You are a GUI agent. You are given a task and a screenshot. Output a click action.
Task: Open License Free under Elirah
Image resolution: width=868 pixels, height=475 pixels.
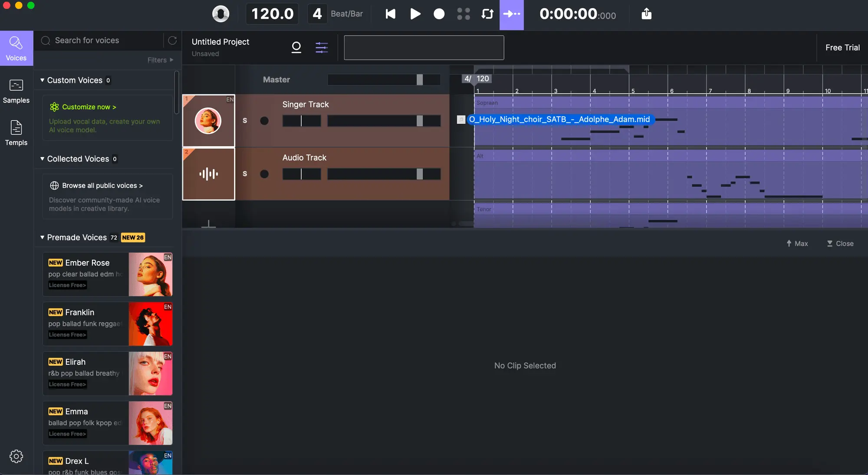[67, 384]
